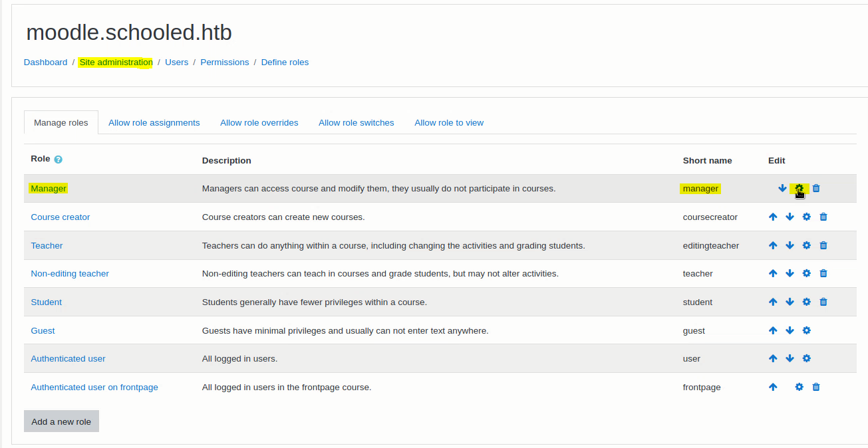Move the Manager role down

click(782, 188)
